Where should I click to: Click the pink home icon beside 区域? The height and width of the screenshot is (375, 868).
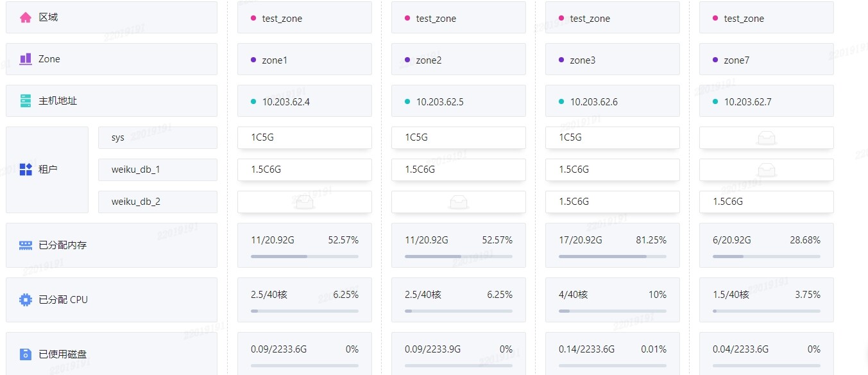(x=26, y=17)
